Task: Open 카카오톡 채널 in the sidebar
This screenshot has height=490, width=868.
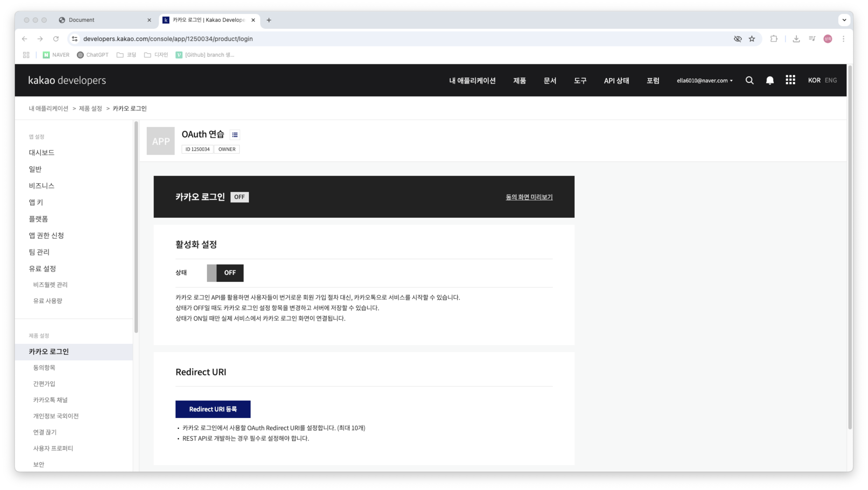Action: (50, 400)
